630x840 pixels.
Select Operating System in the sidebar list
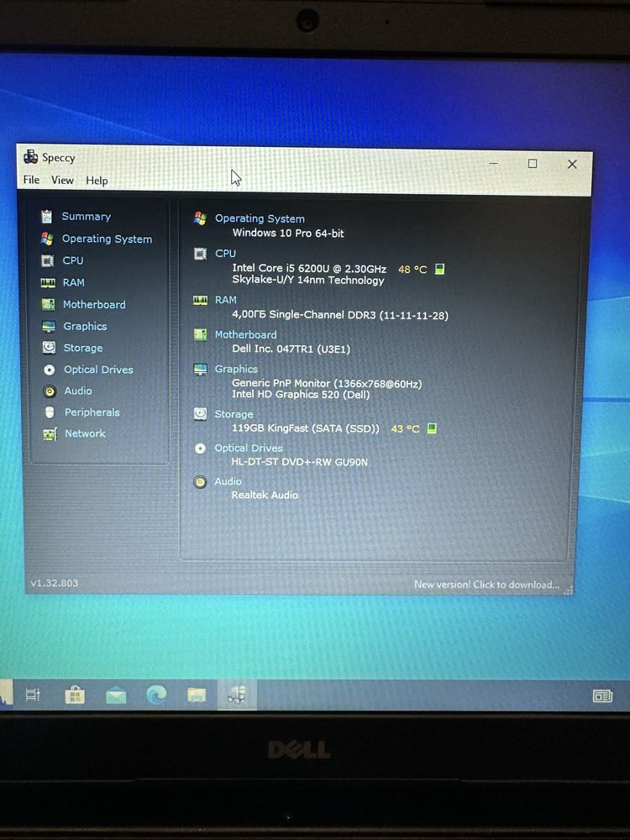108,239
